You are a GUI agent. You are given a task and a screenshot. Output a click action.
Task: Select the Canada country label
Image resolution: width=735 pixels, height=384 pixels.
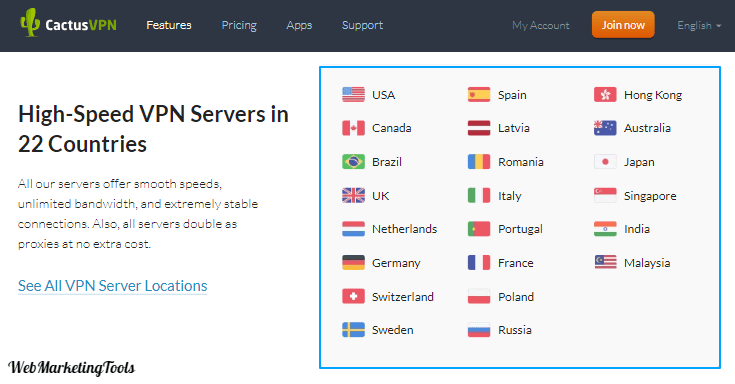[391, 128]
